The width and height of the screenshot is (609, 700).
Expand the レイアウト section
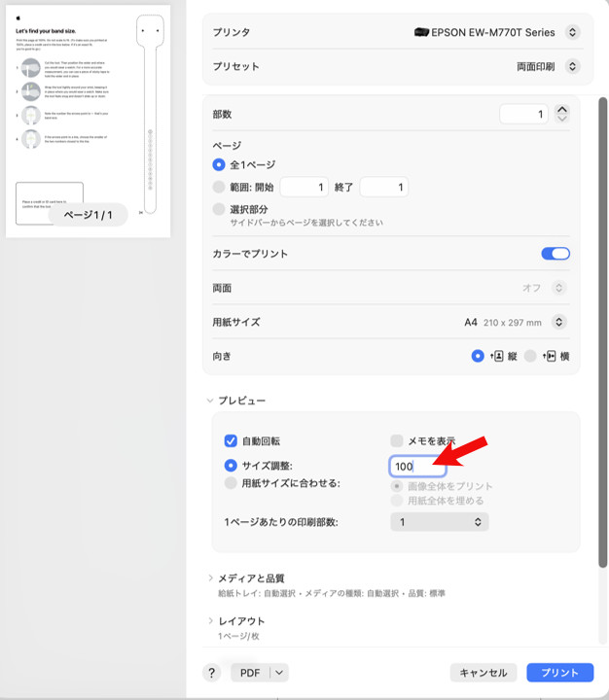point(210,621)
